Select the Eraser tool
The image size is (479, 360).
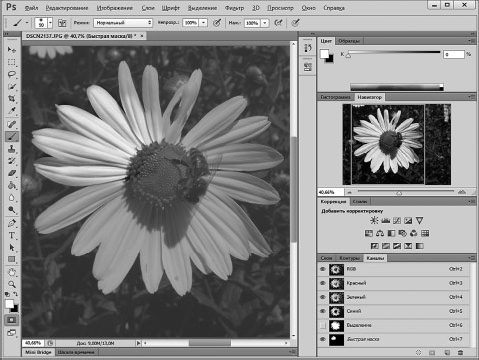(12, 173)
